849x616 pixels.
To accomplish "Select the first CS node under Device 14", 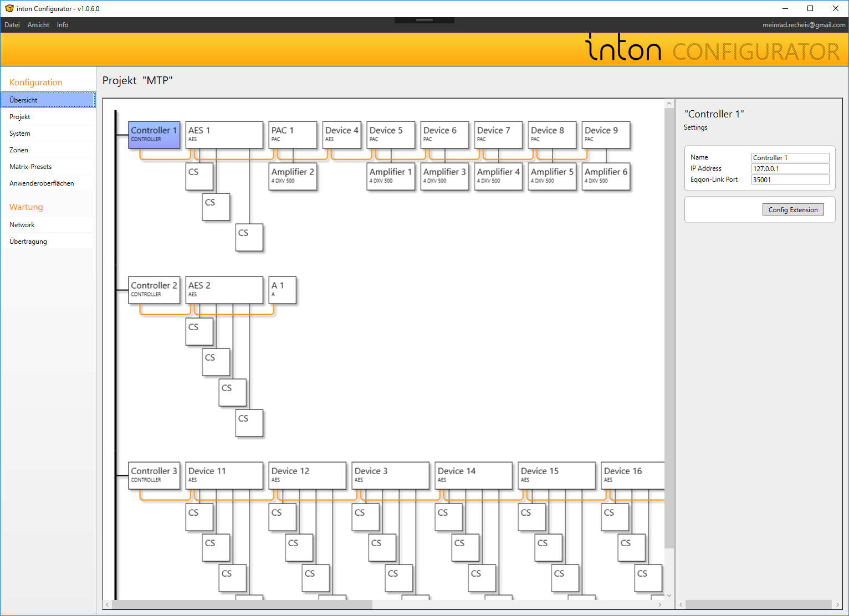I will point(448,517).
